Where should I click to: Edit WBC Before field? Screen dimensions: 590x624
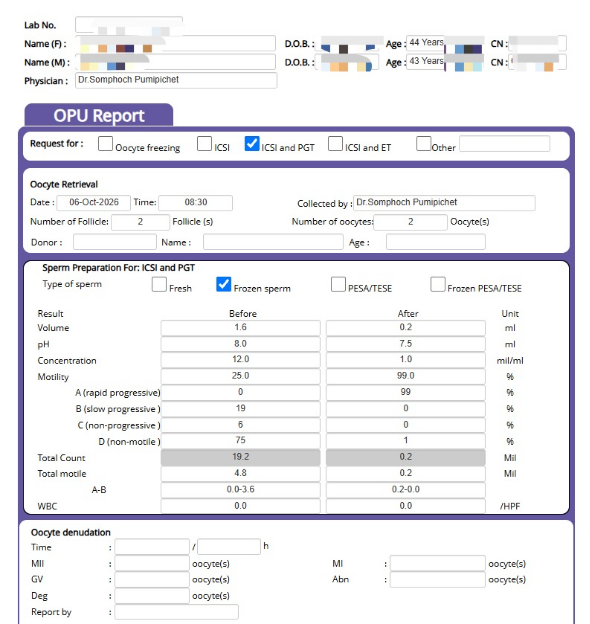[240, 506]
